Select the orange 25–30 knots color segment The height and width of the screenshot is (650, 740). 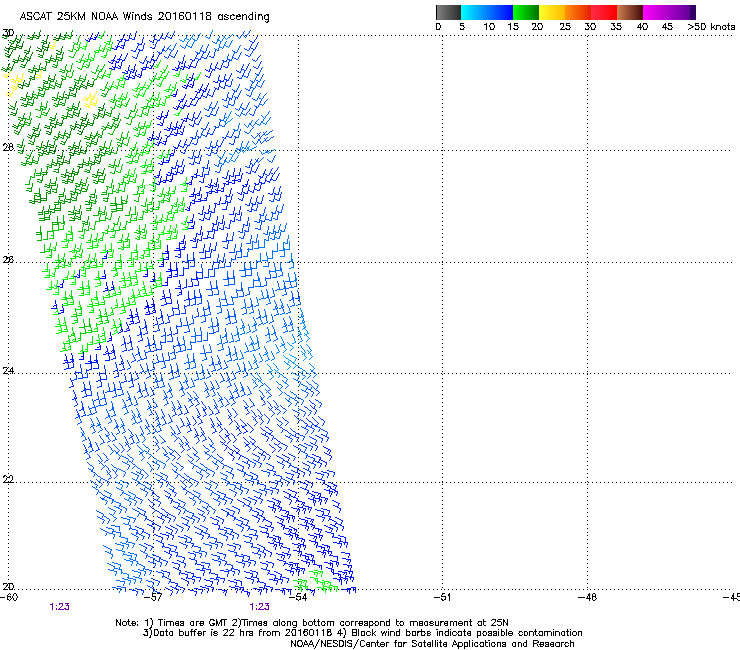(578, 12)
